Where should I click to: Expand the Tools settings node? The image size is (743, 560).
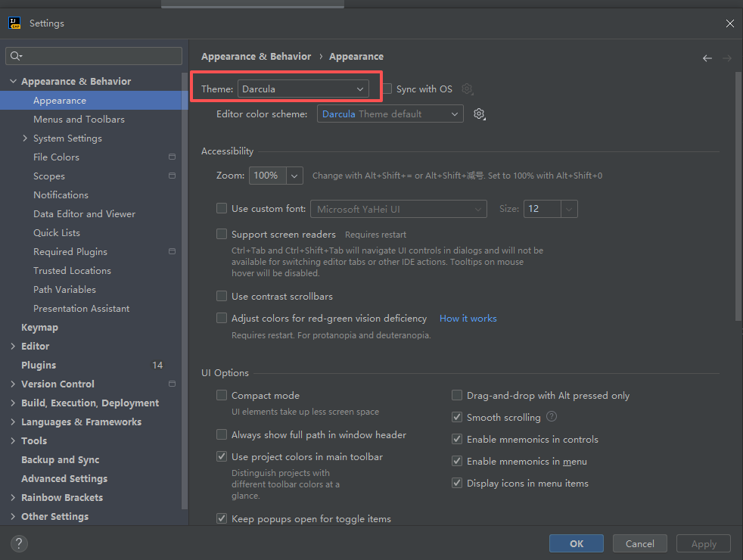click(13, 440)
